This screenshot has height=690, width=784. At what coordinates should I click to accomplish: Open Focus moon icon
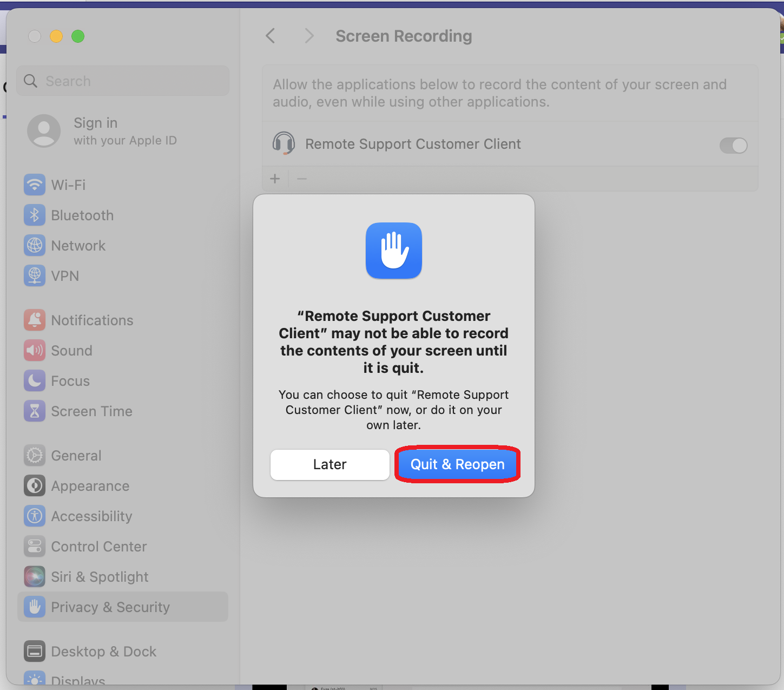pos(35,380)
